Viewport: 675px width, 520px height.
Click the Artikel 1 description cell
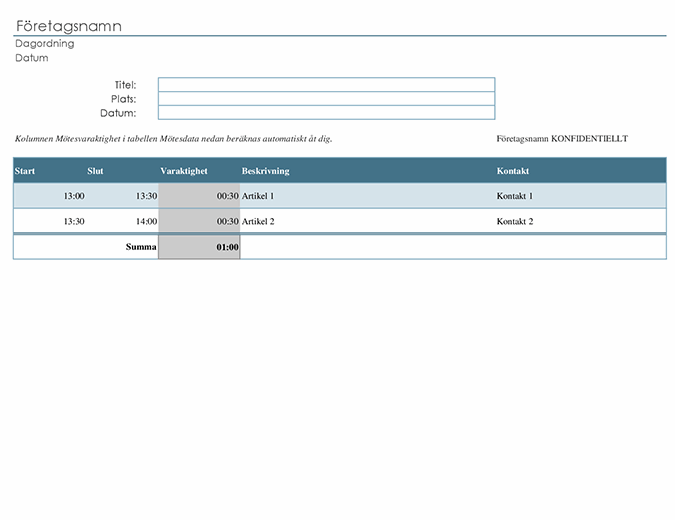(258, 196)
